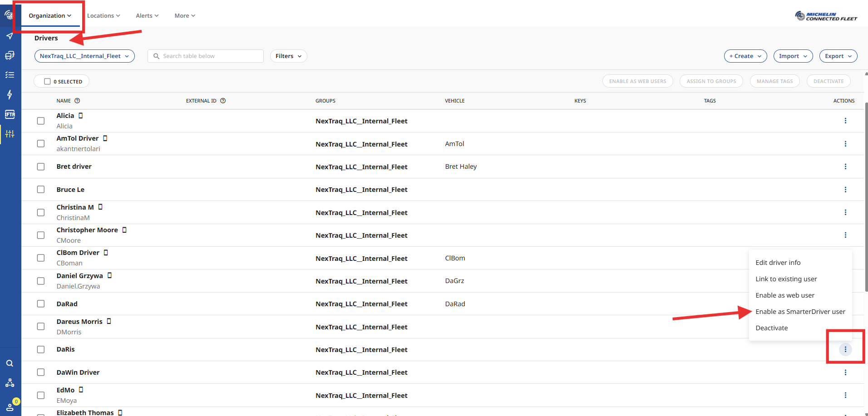Click the Michelin Connected Fleet logo
This screenshot has width=868, height=416.
826,16
